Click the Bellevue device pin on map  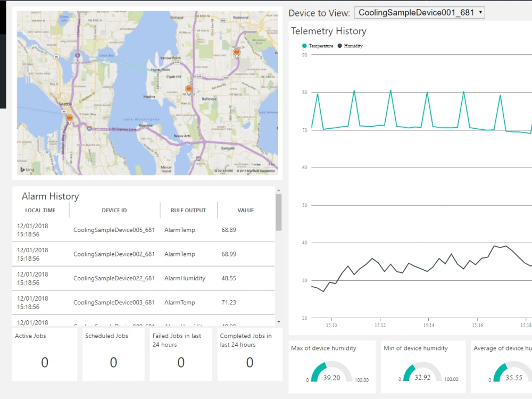coord(189,89)
